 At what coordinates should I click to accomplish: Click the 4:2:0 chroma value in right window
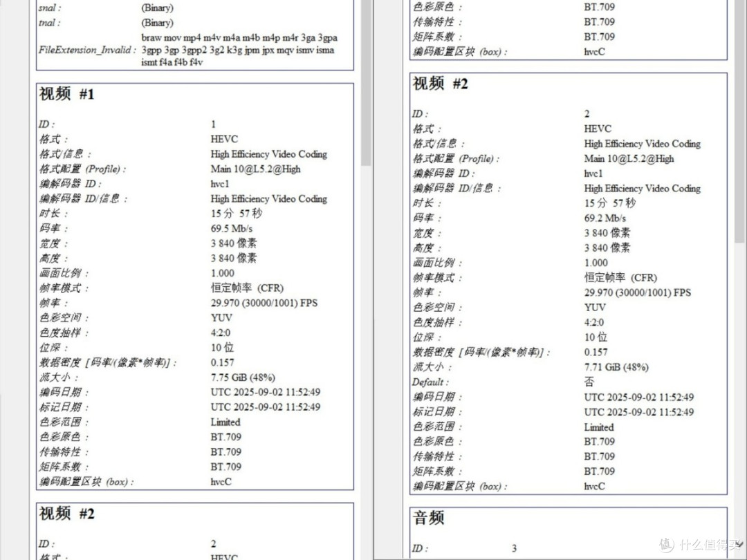(x=594, y=322)
